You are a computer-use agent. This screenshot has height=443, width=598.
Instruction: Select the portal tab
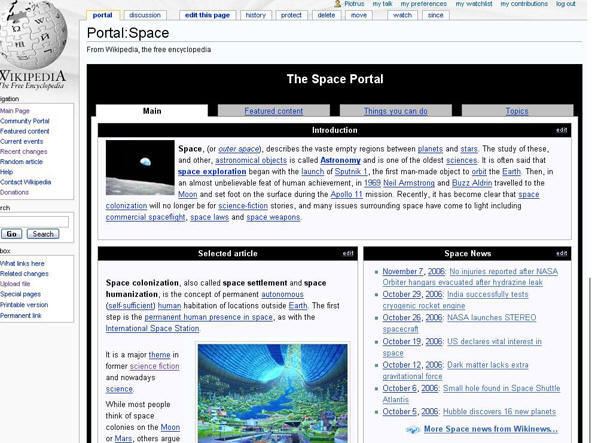tap(103, 15)
